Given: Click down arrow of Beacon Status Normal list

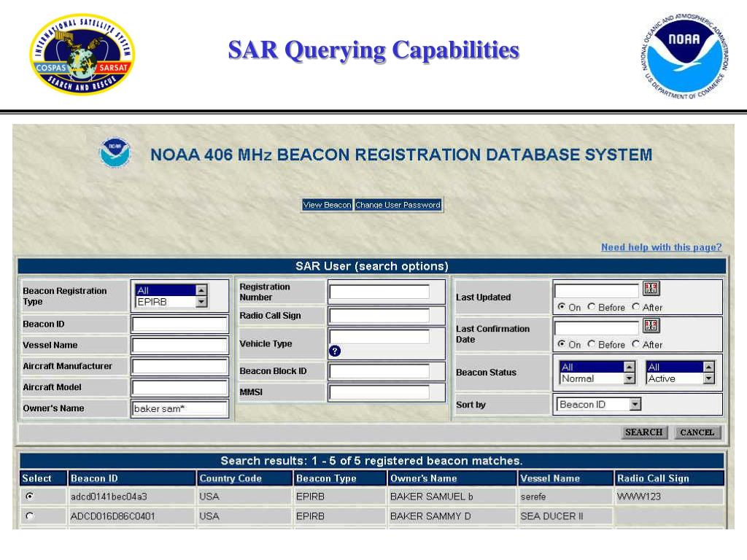Looking at the screenshot, I should click(x=630, y=378).
